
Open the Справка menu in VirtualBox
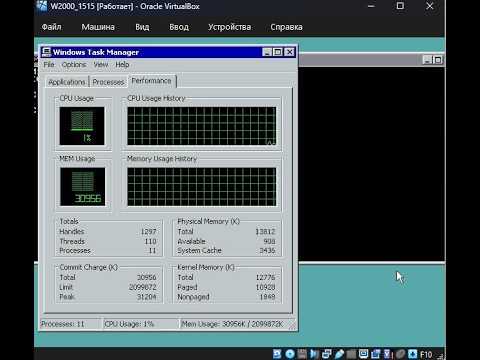[286, 27]
